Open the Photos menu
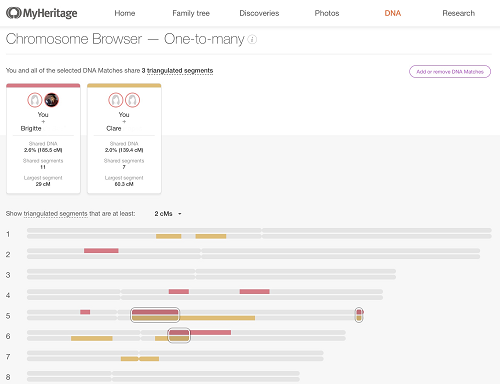The height and width of the screenshot is (384, 500). [327, 13]
